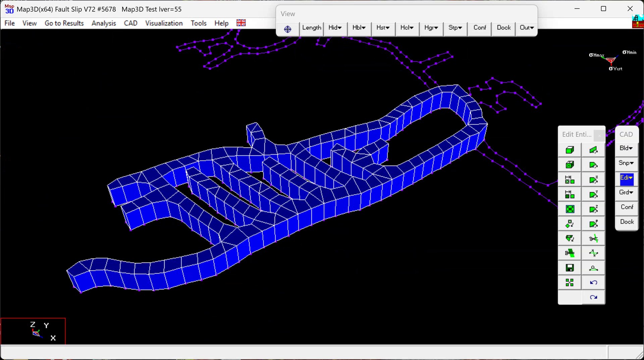
Task: Click the scissors cut icon
Action: (593, 239)
